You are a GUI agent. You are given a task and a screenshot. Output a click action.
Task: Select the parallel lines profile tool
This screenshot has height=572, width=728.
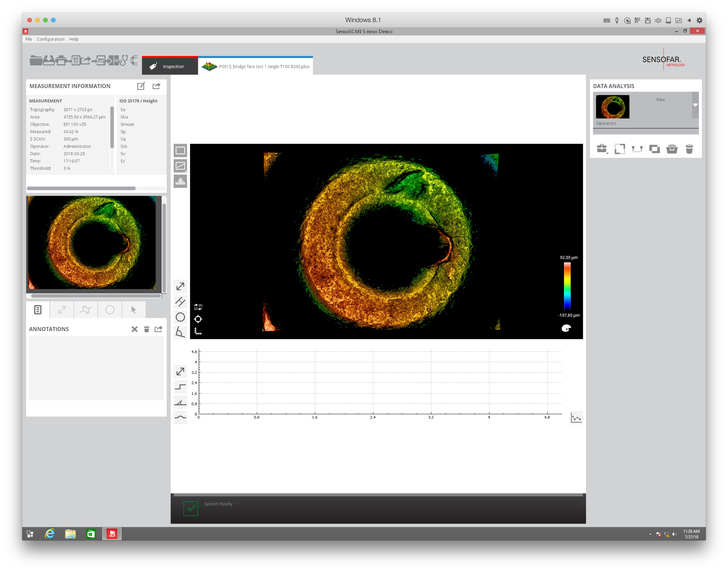coord(180,302)
